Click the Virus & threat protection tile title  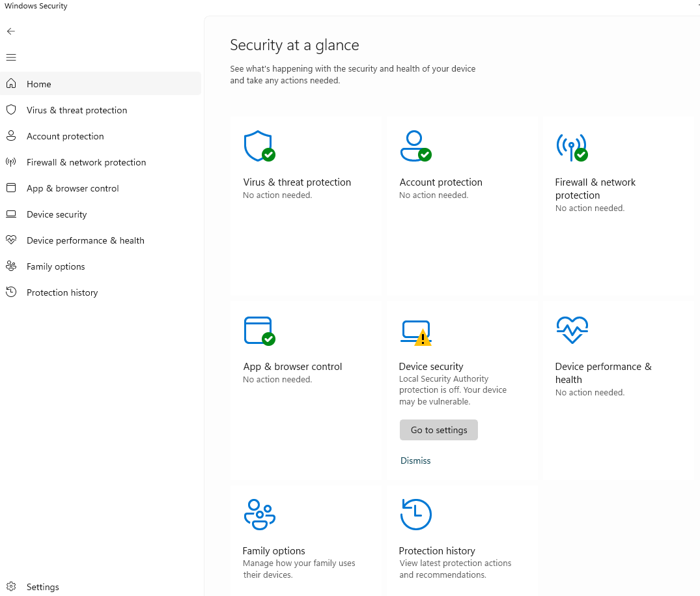(x=297, y=182)
